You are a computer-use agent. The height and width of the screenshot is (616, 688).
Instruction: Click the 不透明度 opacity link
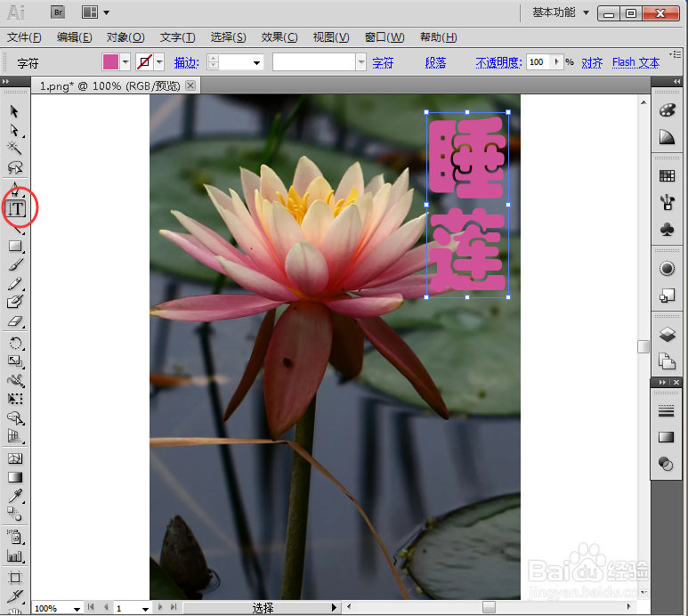[499, 62]
